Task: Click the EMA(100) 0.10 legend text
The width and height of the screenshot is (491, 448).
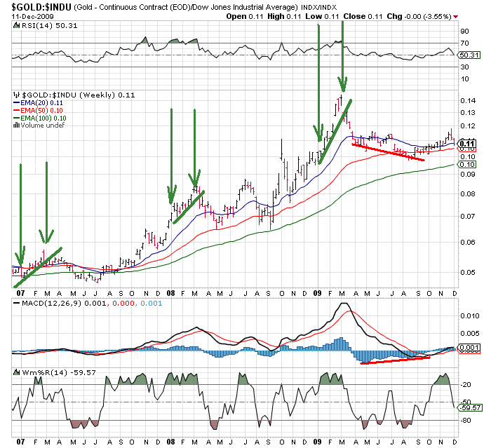Action: [x=43, y=118]
